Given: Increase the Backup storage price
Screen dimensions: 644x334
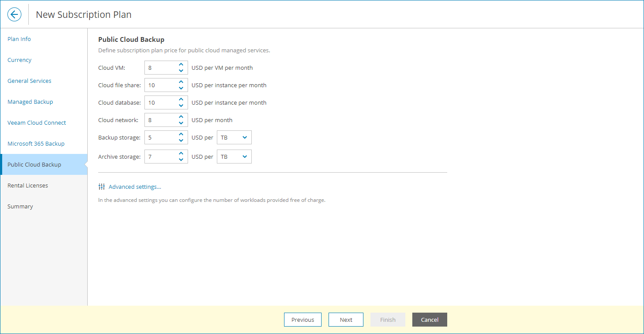Looking at the screenshot, I should pyautogui.click(x=181, y=134).
